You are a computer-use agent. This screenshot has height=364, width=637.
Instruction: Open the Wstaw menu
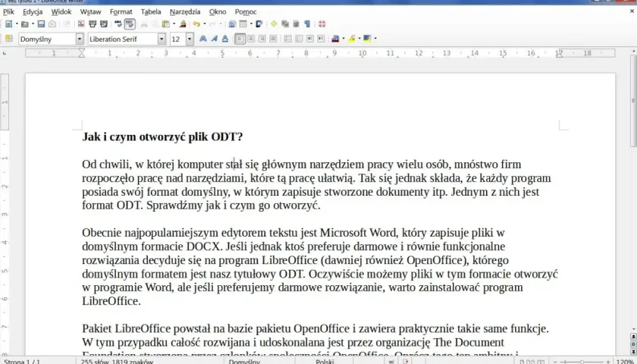click(x=90, y=12)
